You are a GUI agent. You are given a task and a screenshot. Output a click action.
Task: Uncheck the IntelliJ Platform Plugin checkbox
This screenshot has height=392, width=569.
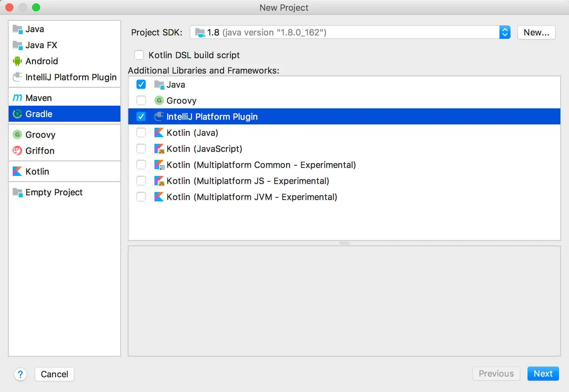point(141,116)
